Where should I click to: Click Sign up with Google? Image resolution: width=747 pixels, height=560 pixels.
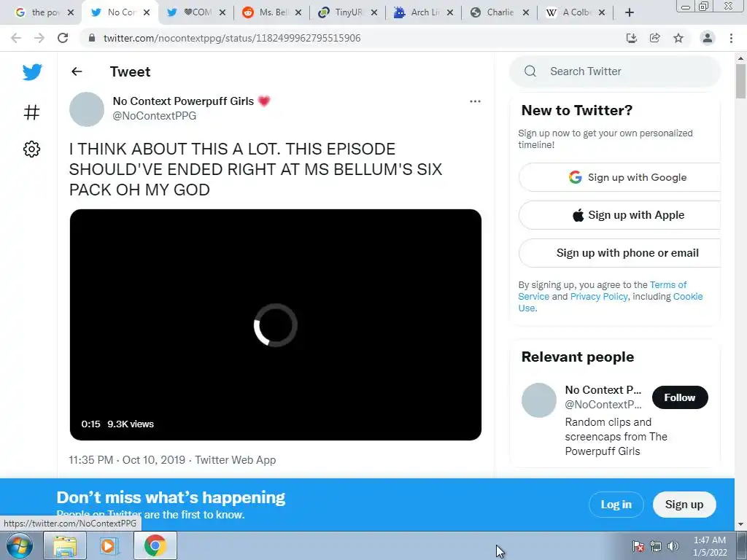coord(620,177)
